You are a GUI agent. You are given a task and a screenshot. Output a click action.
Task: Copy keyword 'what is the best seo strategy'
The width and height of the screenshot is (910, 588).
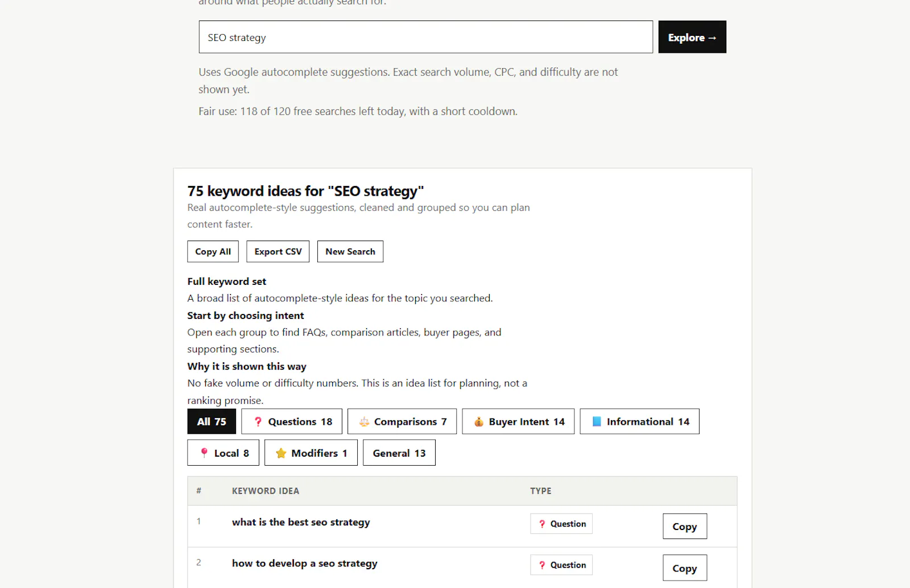click(x=685, y=527)
